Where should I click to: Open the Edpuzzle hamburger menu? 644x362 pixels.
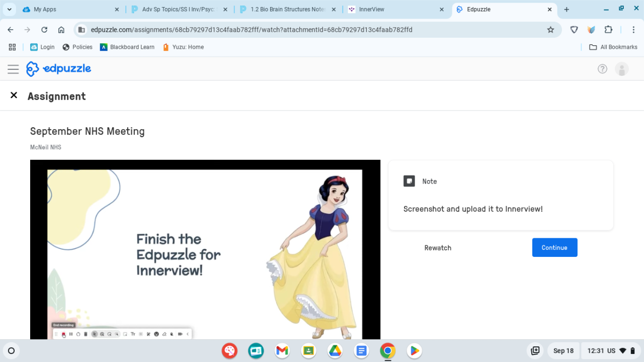(13, 69)
